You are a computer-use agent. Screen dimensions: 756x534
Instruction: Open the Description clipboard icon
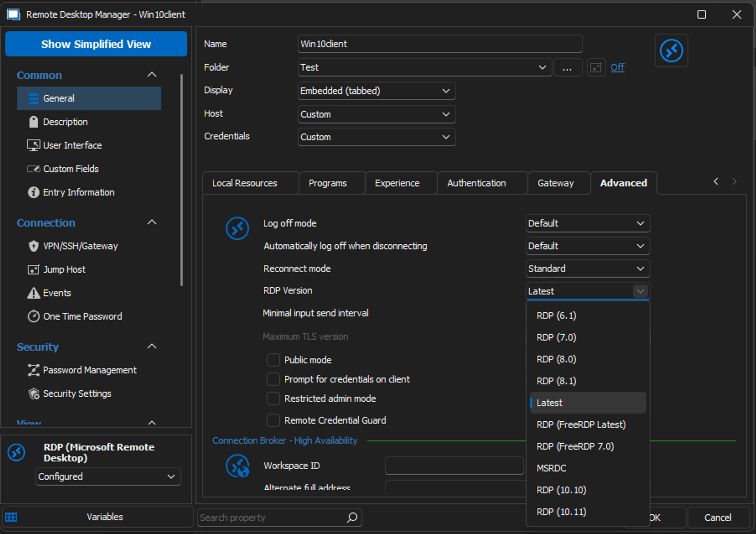pyautogui.click(x=34, y=122)
